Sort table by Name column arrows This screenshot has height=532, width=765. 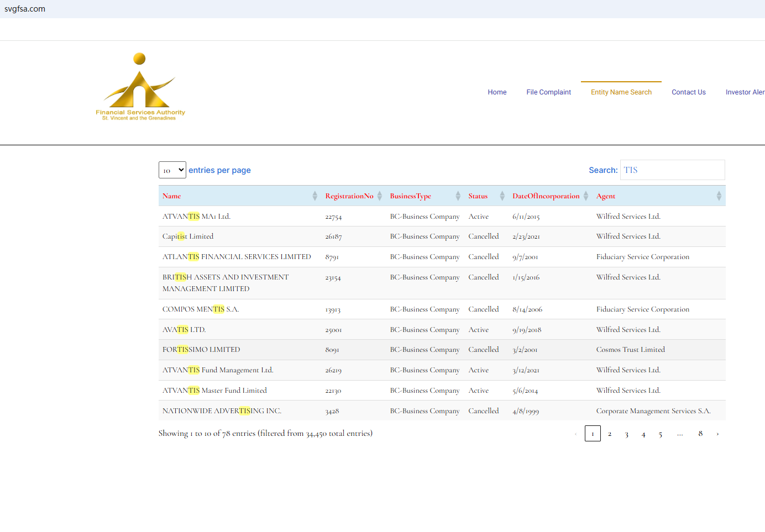[315, 196]
